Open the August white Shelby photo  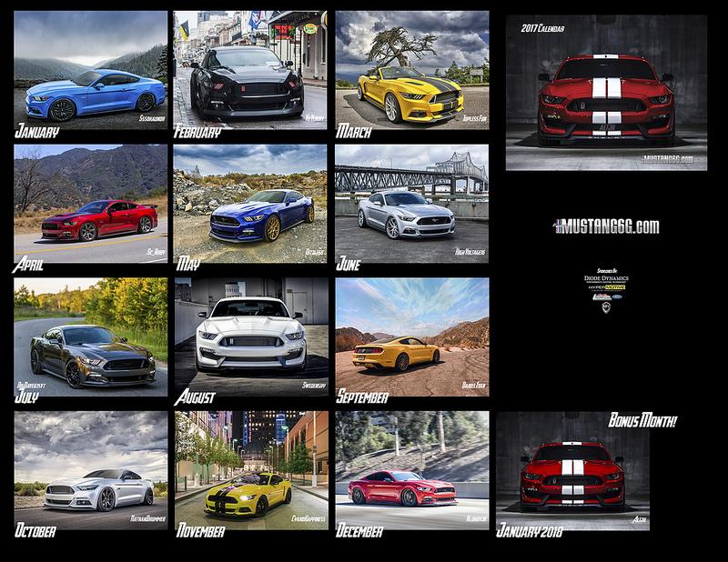(251, 336)
